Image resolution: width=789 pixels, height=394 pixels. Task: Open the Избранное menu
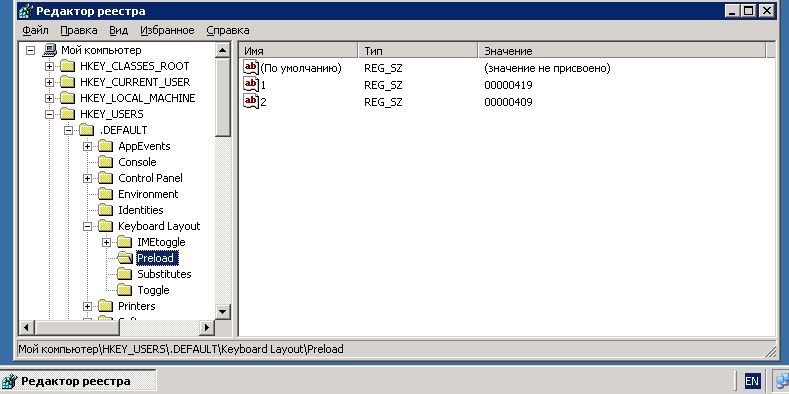pos(167,30)
